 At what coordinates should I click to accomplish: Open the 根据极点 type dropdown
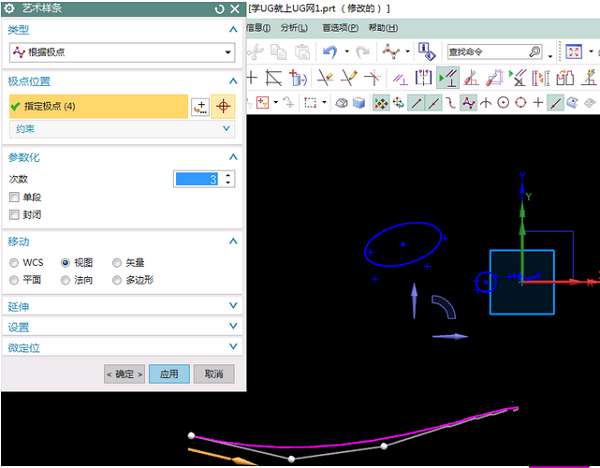pos(120,51)
